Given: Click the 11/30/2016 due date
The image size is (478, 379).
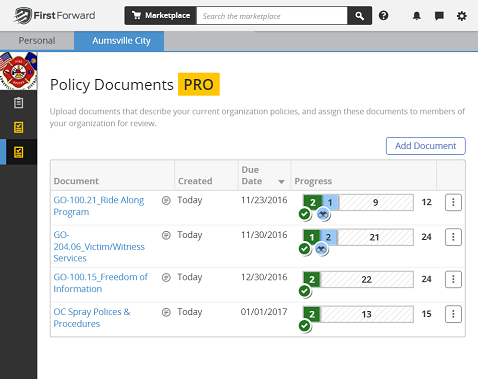Looking at the screenshot, I should [x=264, y=235].
